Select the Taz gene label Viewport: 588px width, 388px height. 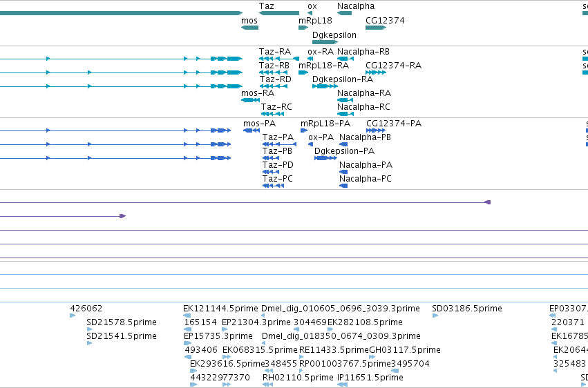(x=266, y=6)
